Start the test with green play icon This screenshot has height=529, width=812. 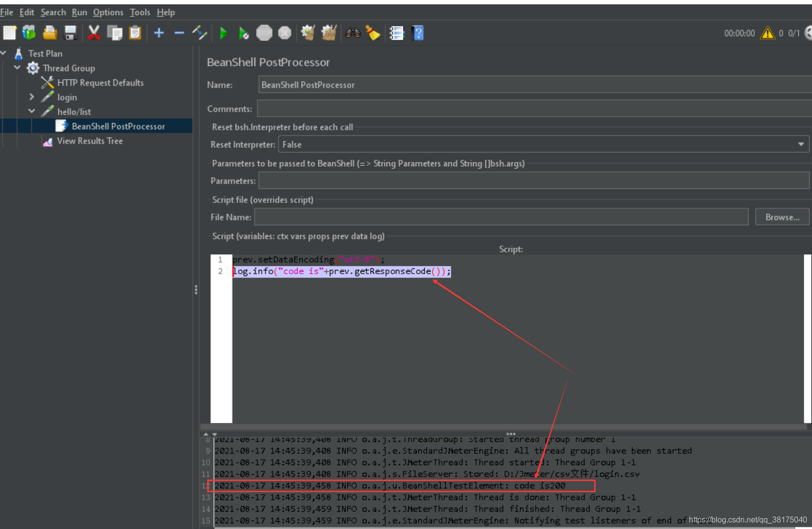click(x=223, y=33)
